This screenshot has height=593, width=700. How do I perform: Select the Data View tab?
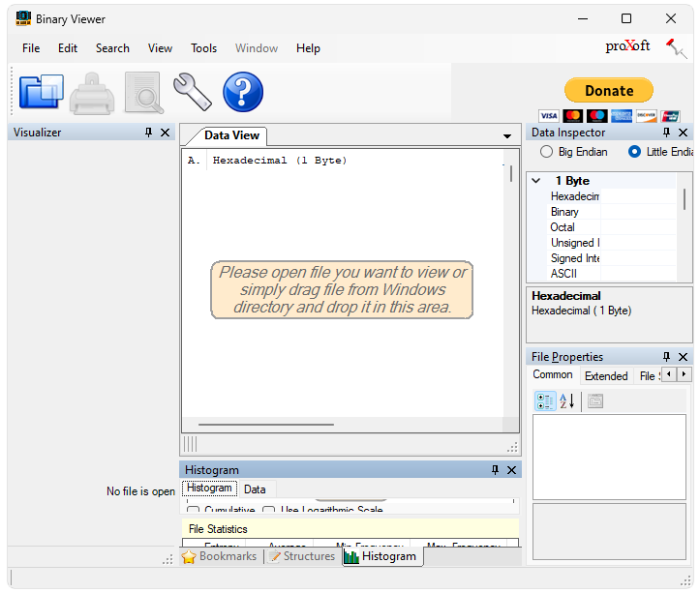click(x=231, y=135)
